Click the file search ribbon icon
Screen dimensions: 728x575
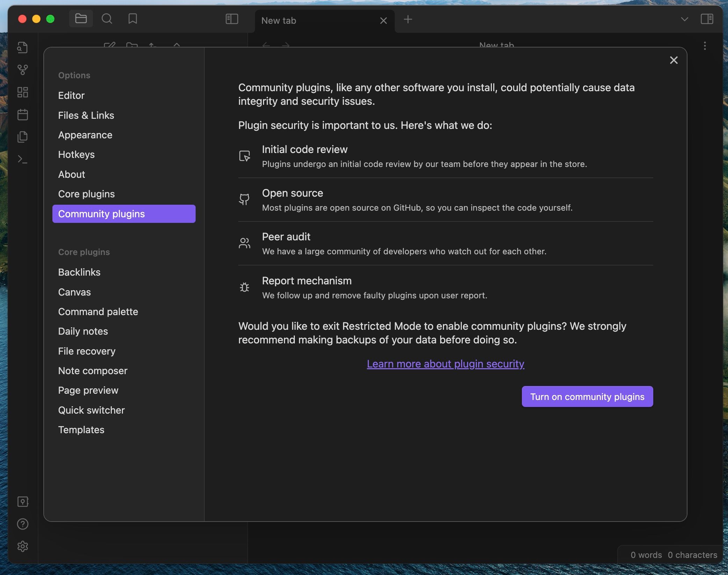pyautogui.click(x=23, y=48)
